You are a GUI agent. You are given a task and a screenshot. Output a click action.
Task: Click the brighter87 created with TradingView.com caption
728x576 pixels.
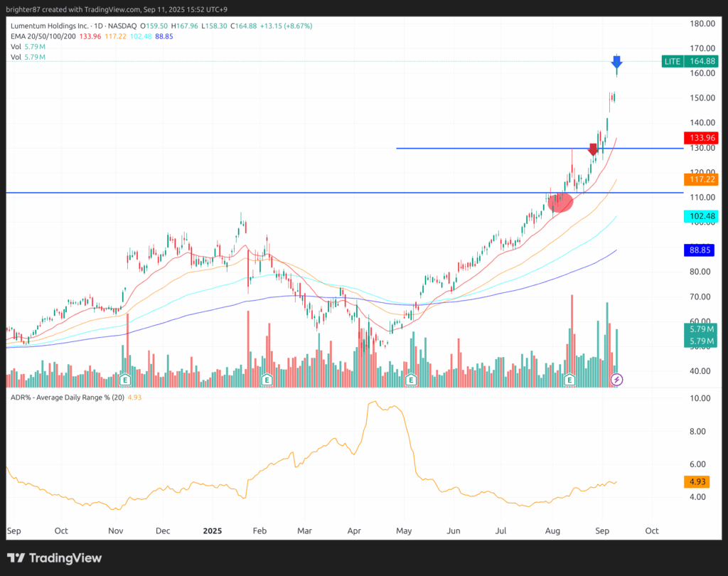pos(117,9)
